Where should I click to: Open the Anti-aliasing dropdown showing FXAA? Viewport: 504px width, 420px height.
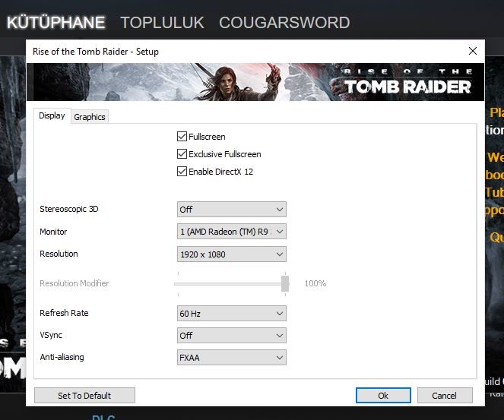click(231, 358)
